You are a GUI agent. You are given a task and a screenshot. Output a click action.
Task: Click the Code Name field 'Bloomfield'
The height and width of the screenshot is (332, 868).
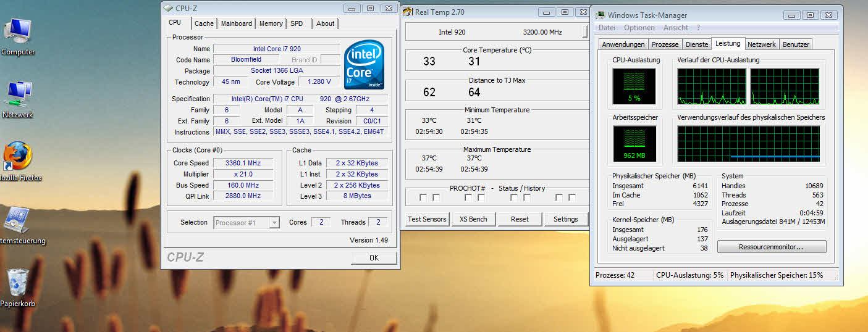coord(246,60)
